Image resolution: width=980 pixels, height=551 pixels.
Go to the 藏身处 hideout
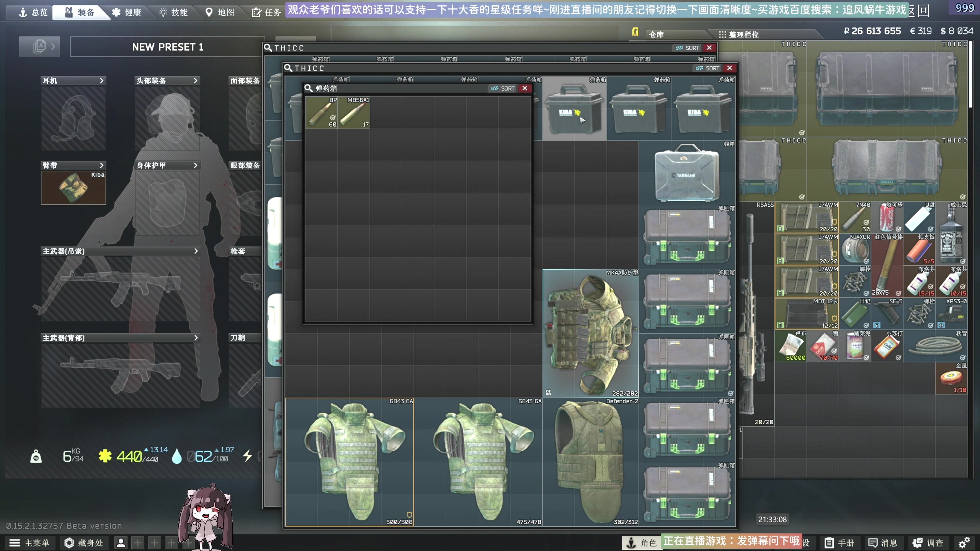click(x=84, y=543)
